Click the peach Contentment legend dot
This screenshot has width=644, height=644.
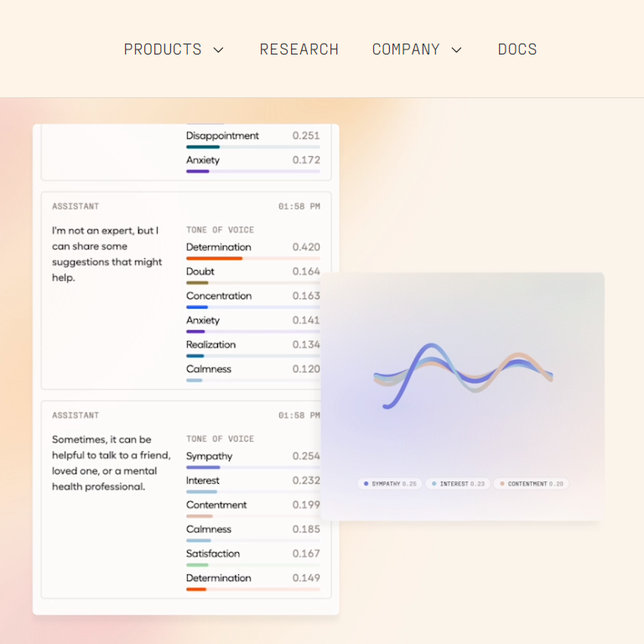coord(502,484)
